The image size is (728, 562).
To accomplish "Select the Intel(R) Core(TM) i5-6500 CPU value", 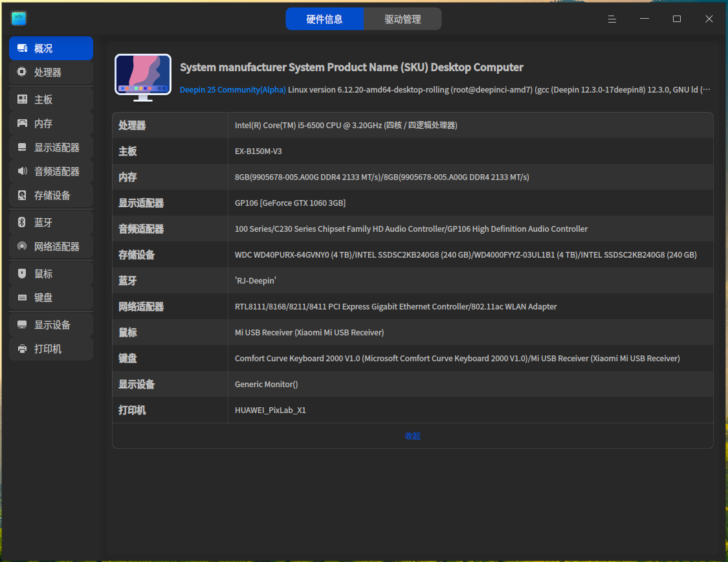I will tap(346, 126).
